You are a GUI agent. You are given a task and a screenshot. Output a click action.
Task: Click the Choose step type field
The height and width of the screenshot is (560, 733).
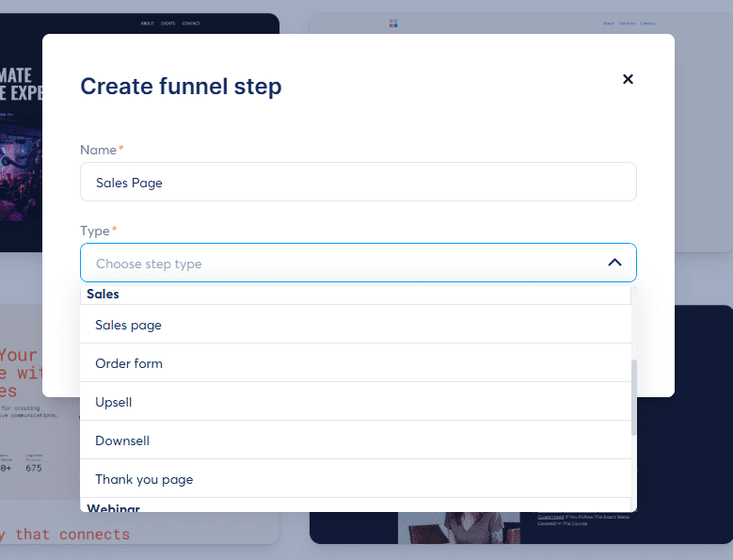point(359,263)
